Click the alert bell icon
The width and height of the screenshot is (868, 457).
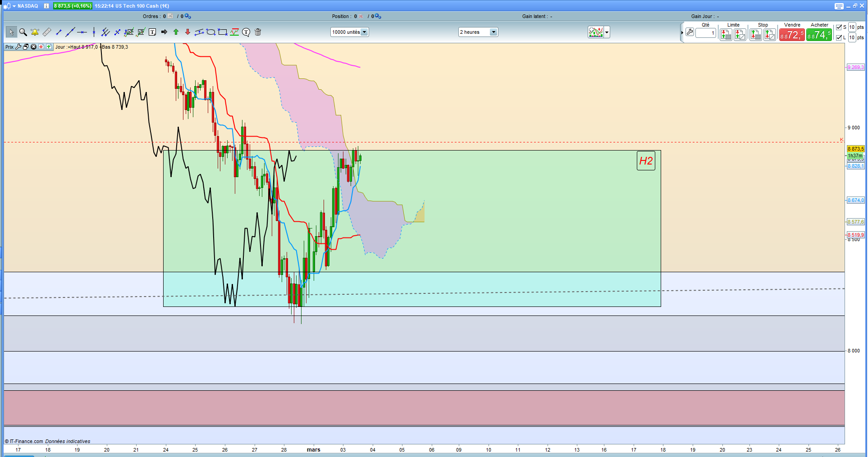[35, 32]
